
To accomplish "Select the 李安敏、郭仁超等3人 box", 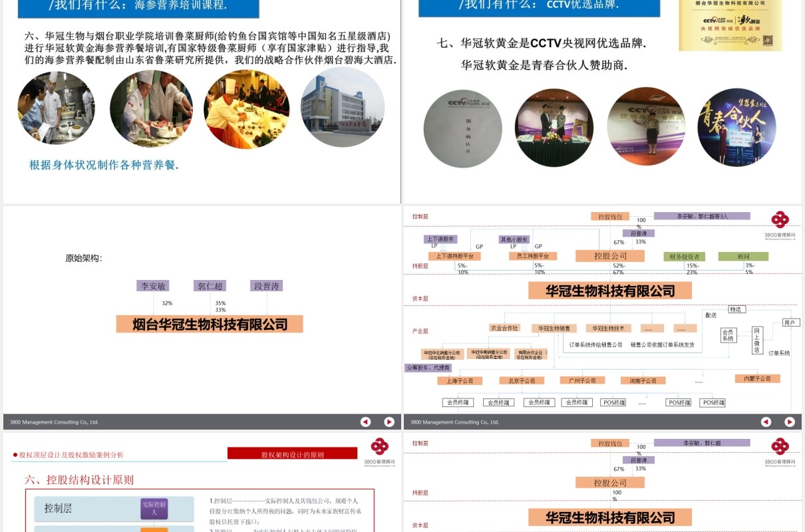I will (702, 216).
